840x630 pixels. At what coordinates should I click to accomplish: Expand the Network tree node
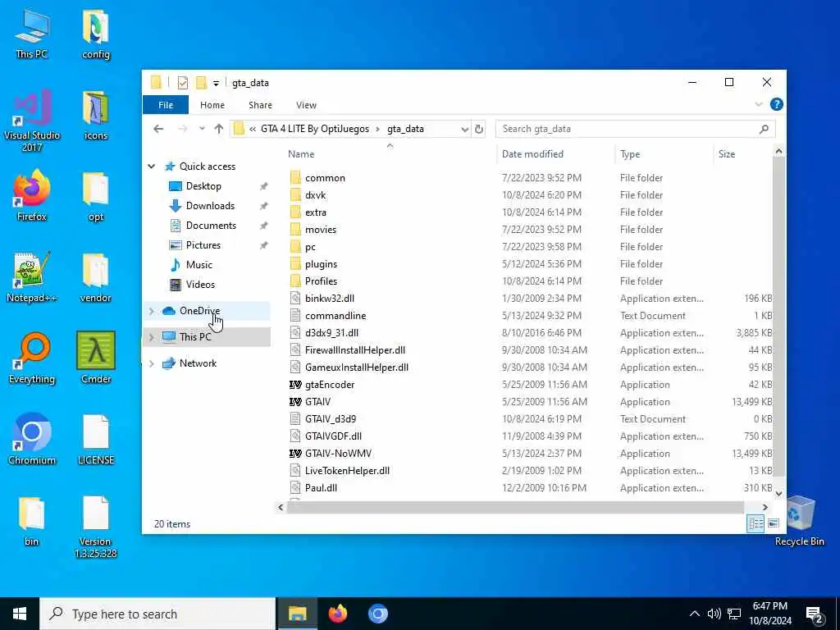[152, 363]
